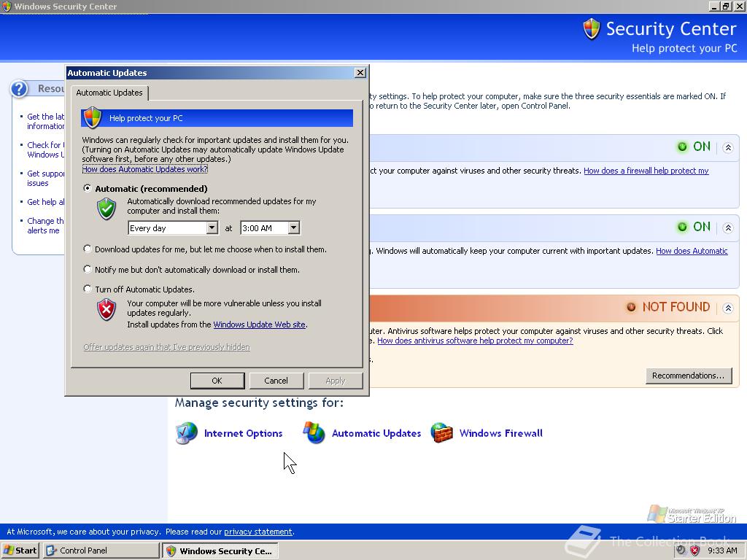This screenshot has height=560, width=747.
Task: Minimize the Windows Security Center window
Action: click(x=714, y=6)
